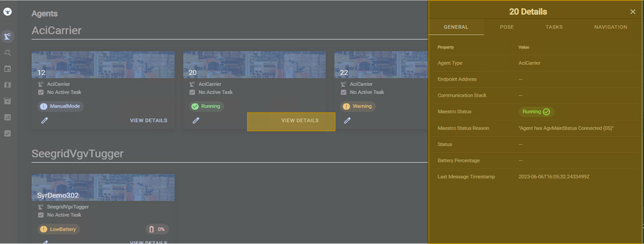Image resolution: width=644 pixels, height=244 pixels.
Task: Click the LowBattery status chip
Action: tap(59, 229)
